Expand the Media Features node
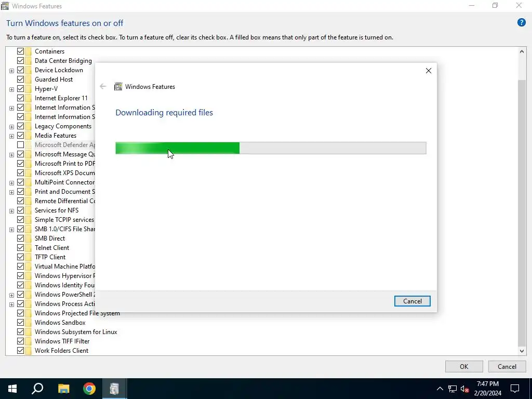This screenshot has height=399, width=532. 11,136
